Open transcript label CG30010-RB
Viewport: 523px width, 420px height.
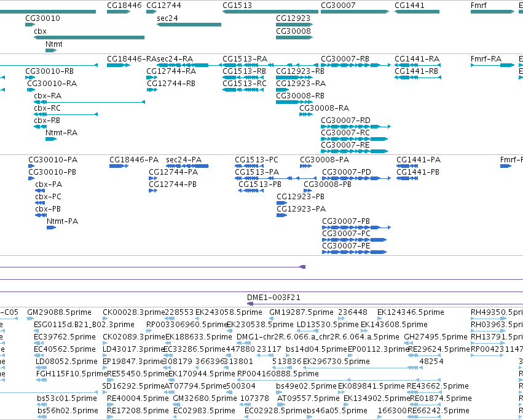(49, 71)
